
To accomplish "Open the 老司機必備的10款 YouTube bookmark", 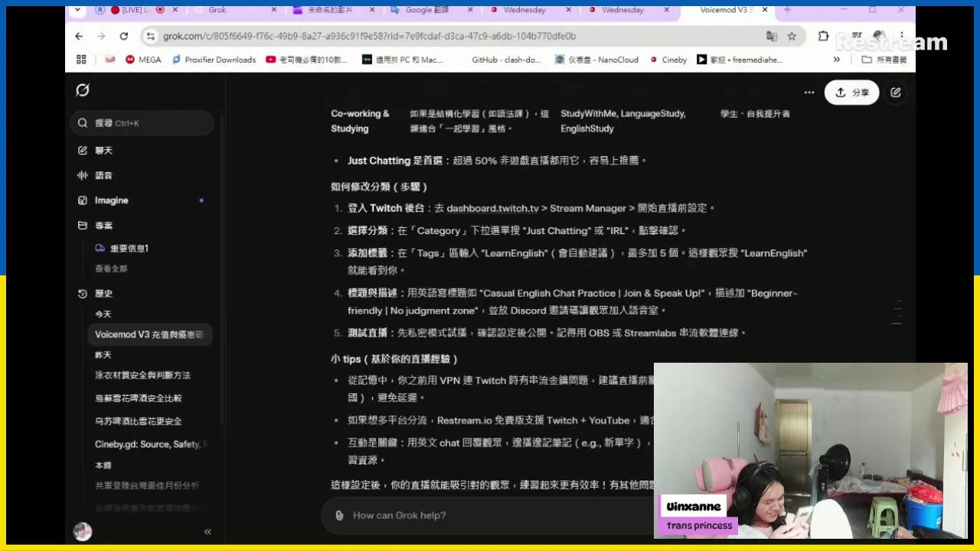I will (x=306, y=59).
